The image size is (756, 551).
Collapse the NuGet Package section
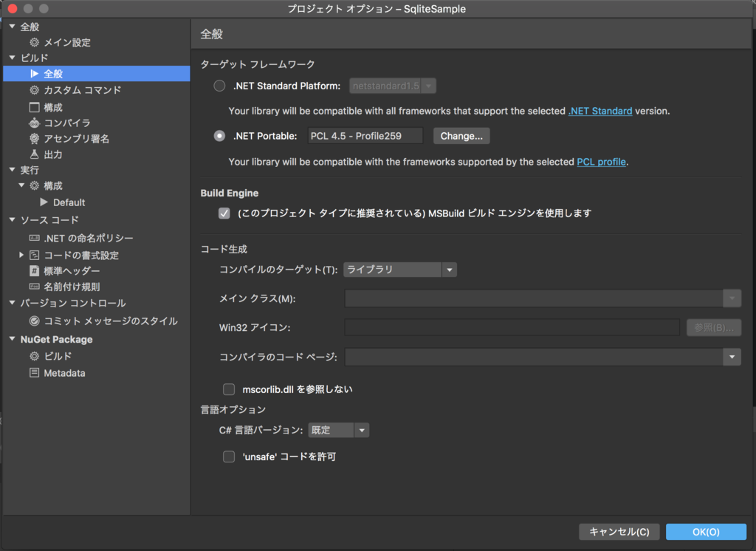(x=12, y=339)
